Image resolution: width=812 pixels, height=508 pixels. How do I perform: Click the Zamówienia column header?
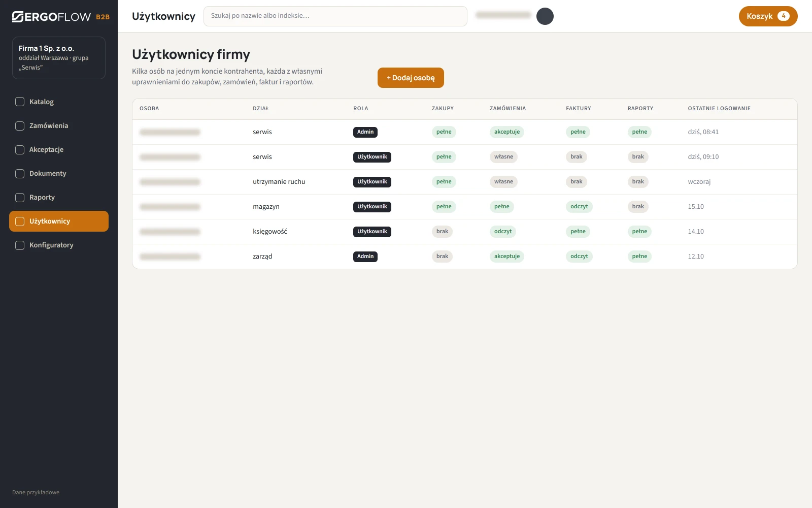pyautogui.click(x=507, y=109)
